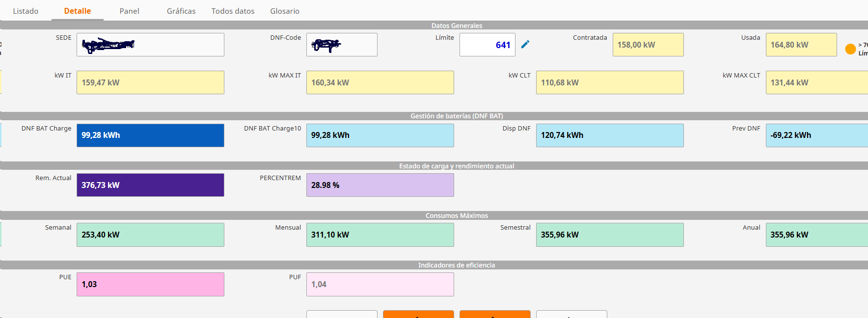The image size is (868, 318).
Task: Click the Gestión de baterías (DNF BAT) header
Action: 457,116
